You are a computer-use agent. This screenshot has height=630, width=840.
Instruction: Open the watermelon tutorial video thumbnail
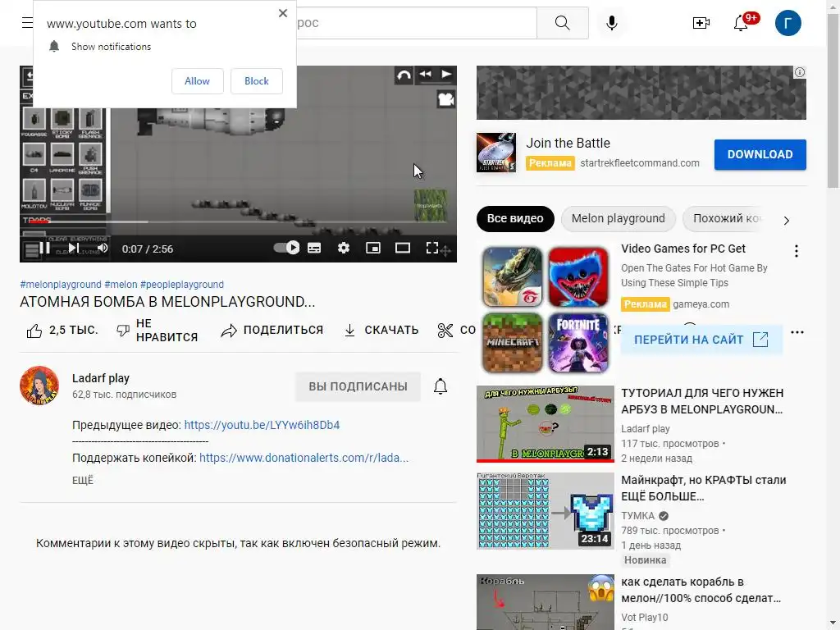coord(546,424)
